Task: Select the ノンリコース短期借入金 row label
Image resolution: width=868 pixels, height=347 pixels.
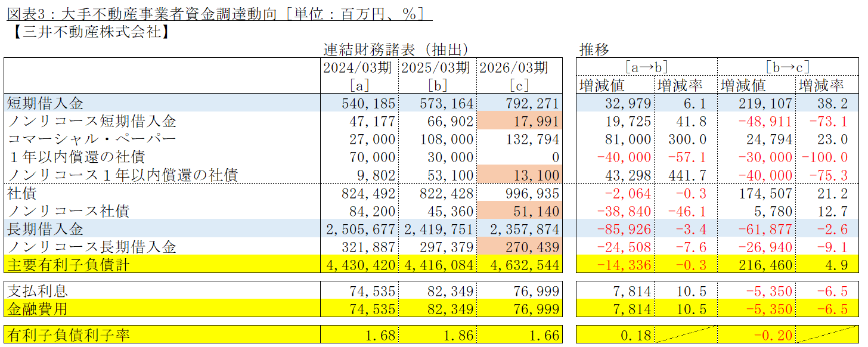Action: [x=92, y=121]
